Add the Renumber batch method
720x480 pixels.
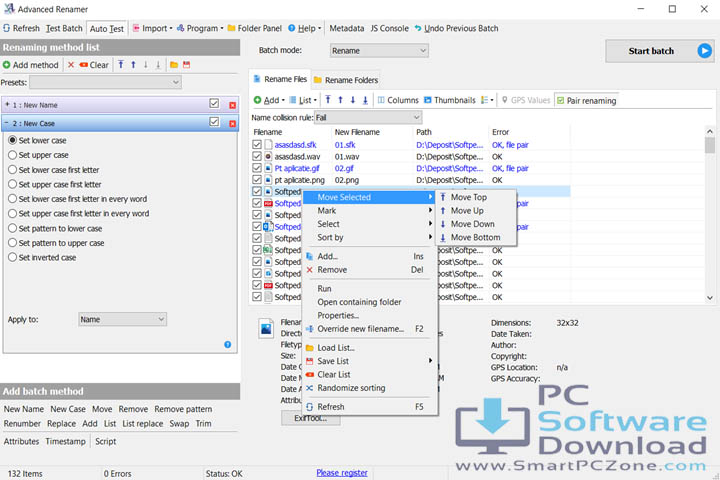click(22, 424)
